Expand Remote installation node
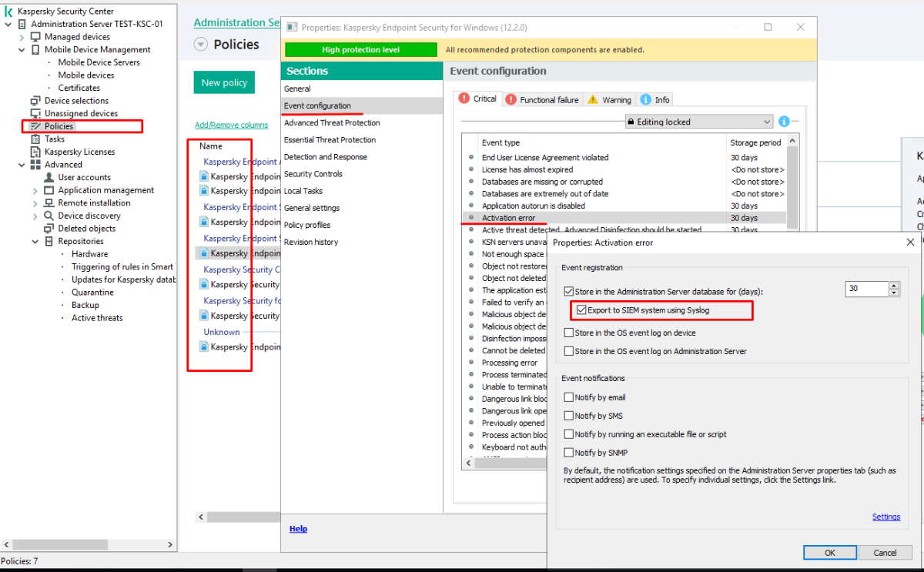 [35, 203]
